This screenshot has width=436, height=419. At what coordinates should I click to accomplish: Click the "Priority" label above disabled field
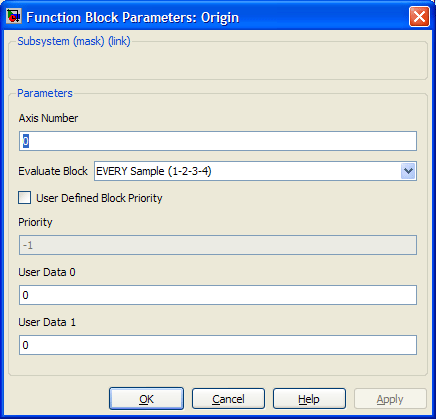tap(35, 222)
